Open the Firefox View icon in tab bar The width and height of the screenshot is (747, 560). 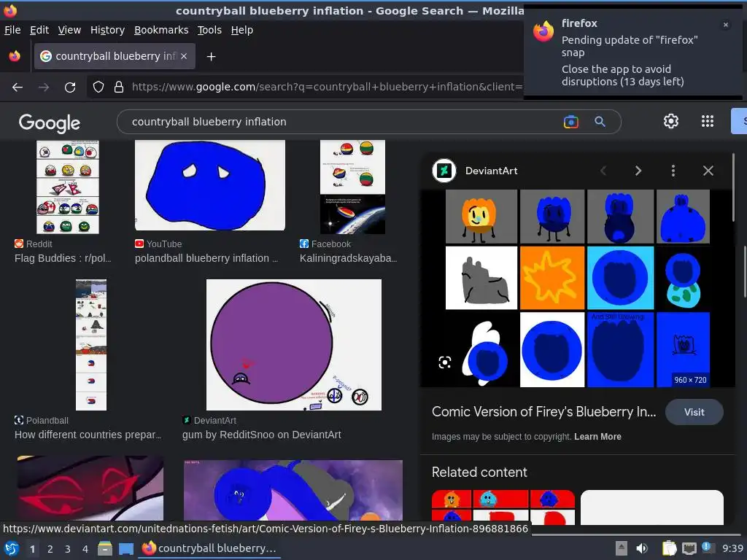[x=15, y=56]
